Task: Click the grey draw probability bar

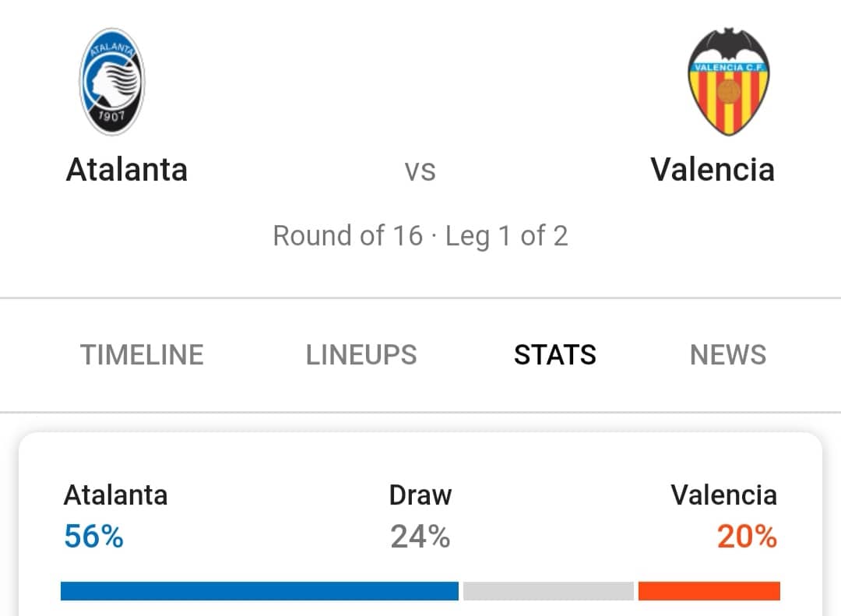Action: click(x=548, y=591)
